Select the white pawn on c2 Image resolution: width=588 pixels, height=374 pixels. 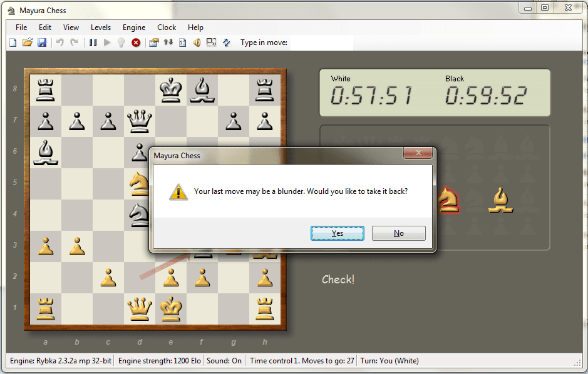108,278
